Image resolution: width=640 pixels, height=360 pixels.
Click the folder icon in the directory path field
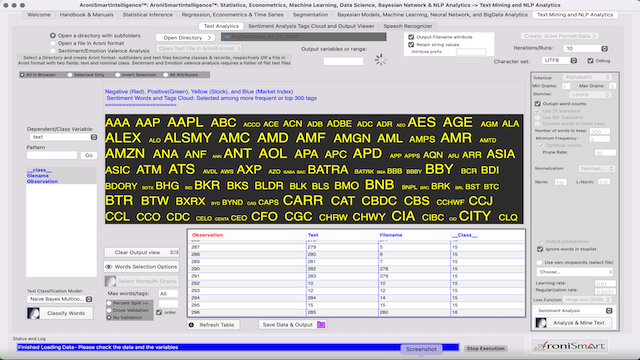point(227,37)
